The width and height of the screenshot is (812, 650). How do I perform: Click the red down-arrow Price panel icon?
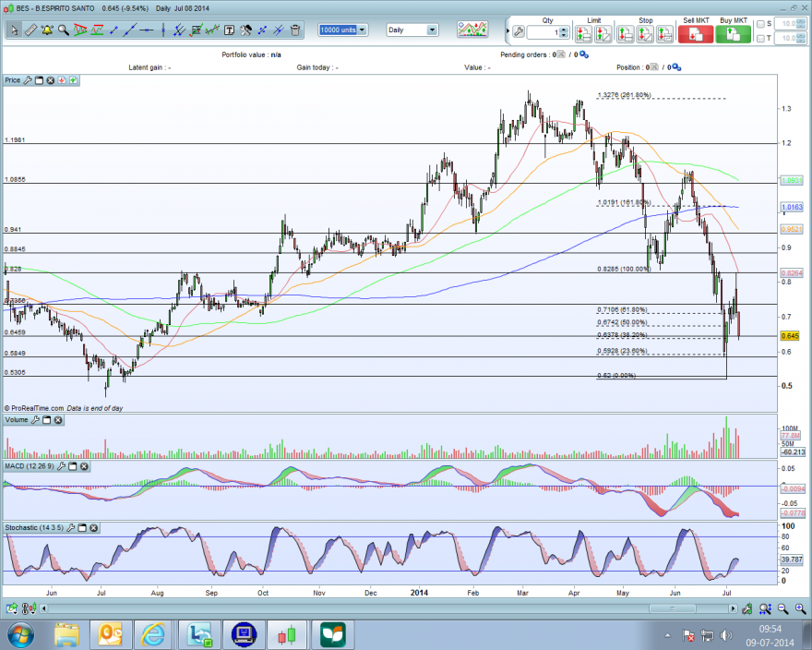point(62,80)
